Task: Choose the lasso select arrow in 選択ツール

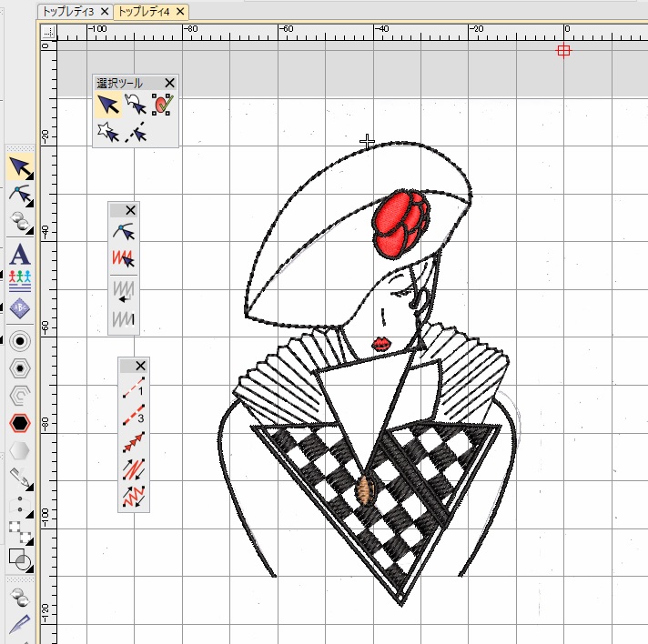Action: pyautogui.click(x=136, y=105)
